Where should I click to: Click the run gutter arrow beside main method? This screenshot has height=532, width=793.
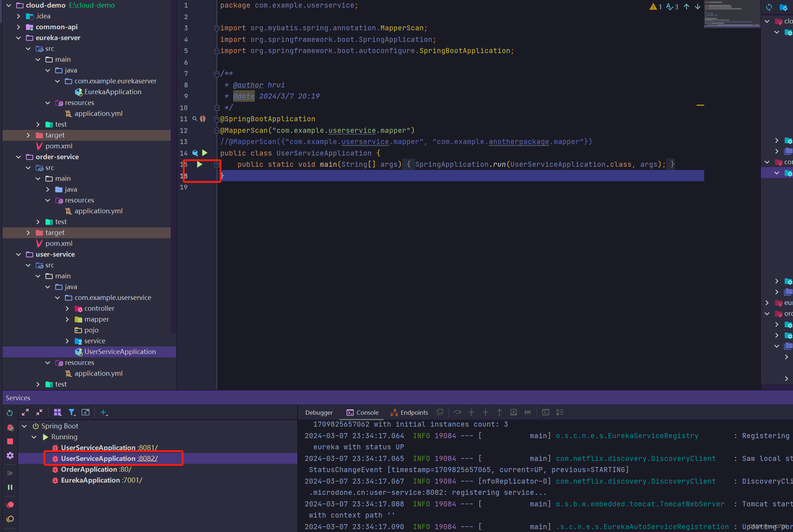point(200,165)
